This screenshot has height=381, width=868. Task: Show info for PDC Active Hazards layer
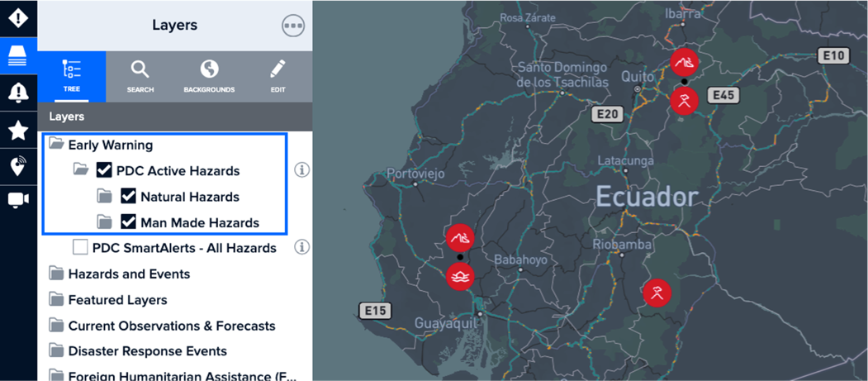301,170
